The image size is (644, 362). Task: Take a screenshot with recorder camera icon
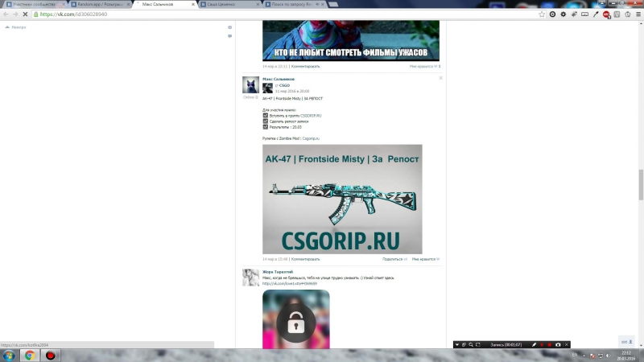(x=558, y=345)
